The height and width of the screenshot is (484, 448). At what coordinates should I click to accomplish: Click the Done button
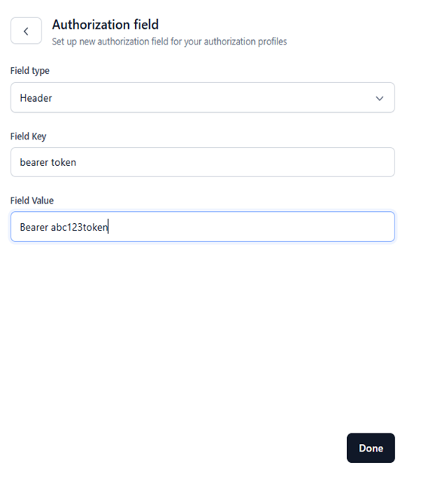point(371,448)
